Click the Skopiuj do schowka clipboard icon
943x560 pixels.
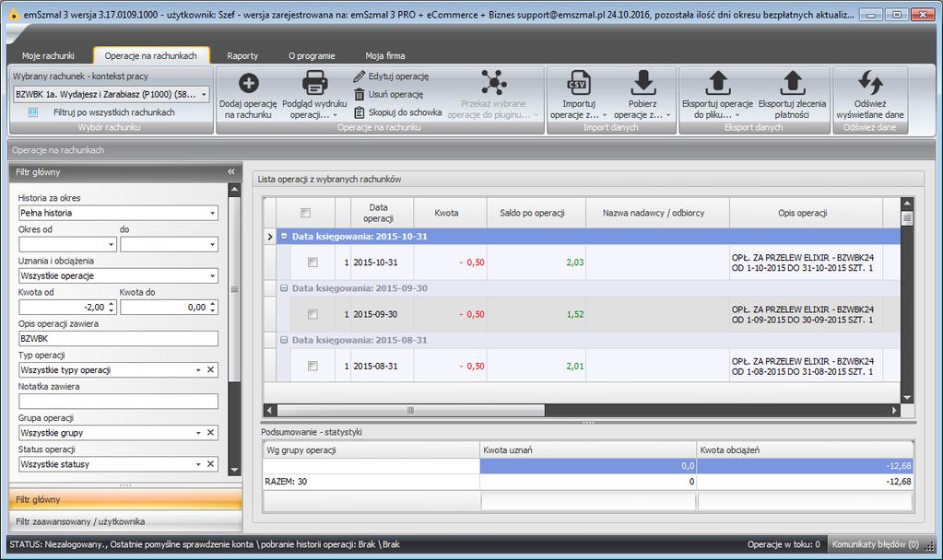tap(359, 112)
